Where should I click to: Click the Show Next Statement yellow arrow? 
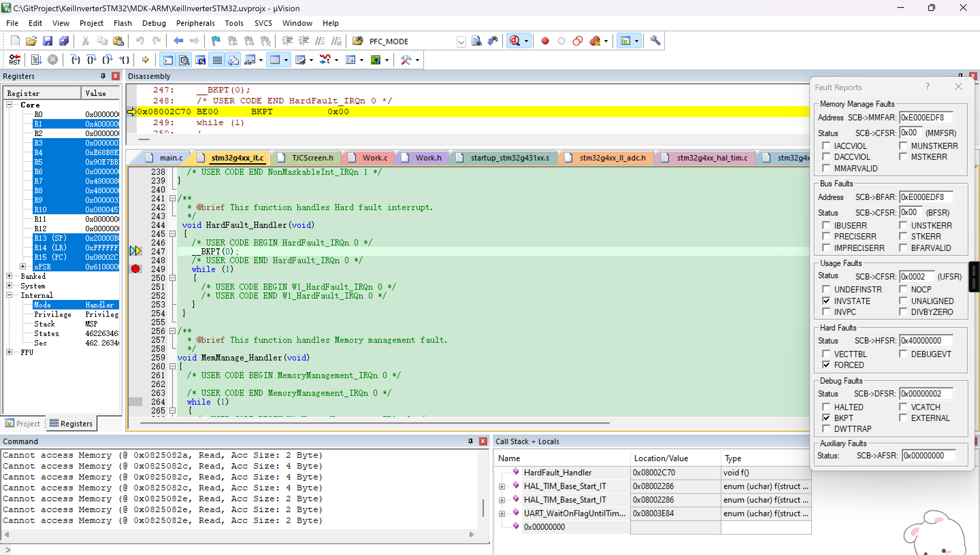point(145,60)
